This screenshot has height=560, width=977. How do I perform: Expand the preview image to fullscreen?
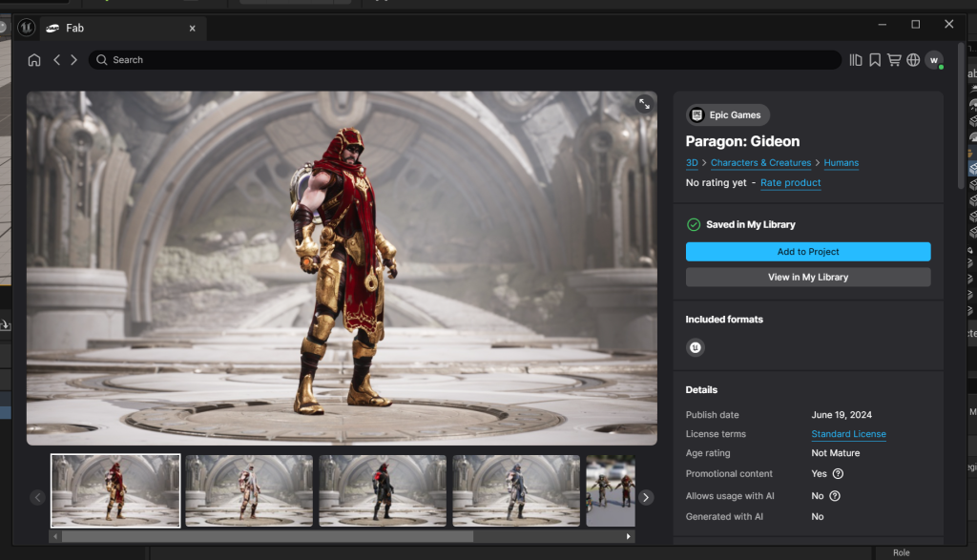click(644, 104)
